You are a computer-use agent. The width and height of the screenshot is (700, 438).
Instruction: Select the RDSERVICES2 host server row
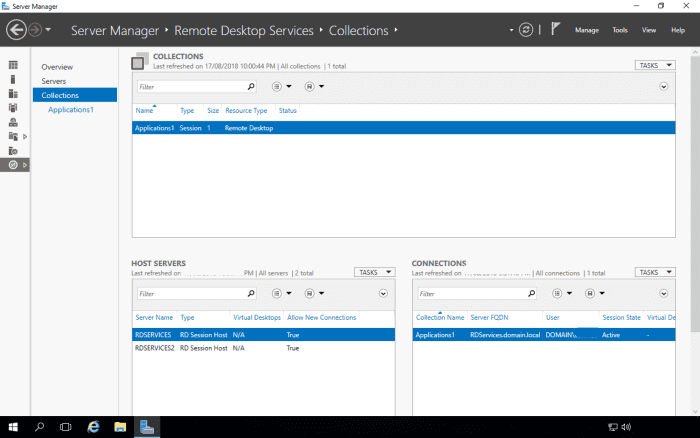point(263,348)
